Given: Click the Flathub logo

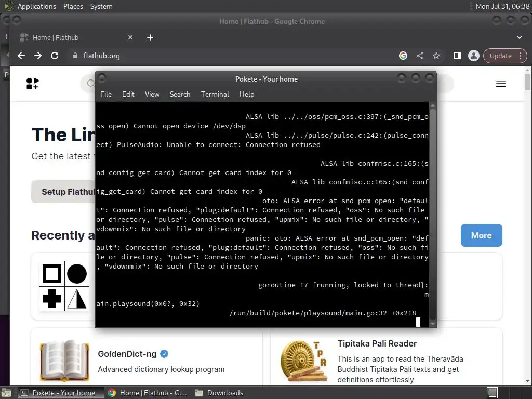Looking at the screenshot, I should 33,84.
